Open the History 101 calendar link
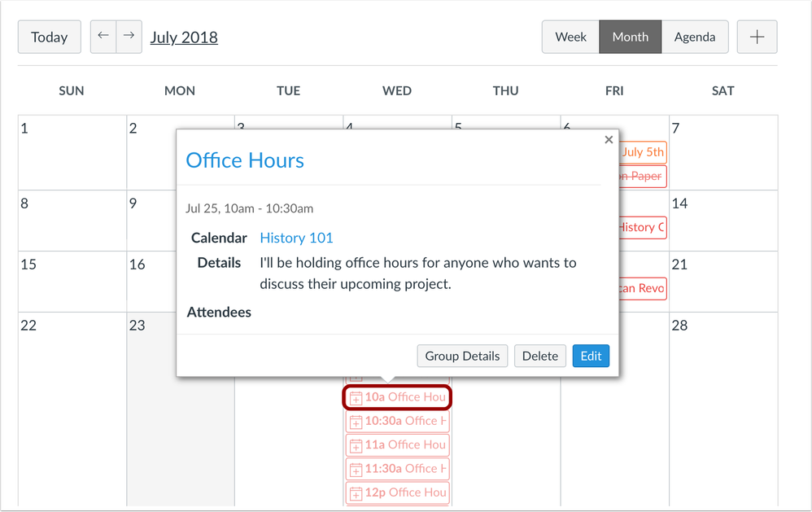This screenshot has height=512, width=812. pyautogui.click(x=295, y=238)
